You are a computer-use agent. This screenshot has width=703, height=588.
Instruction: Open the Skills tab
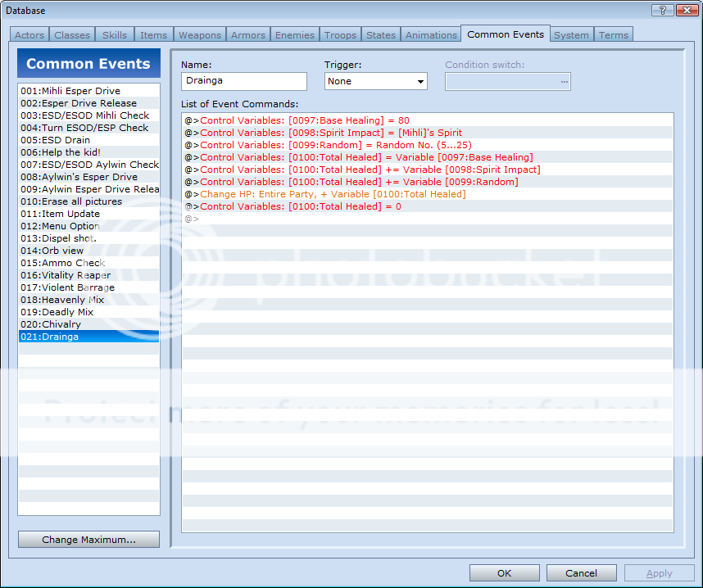[x=115, y=35]
